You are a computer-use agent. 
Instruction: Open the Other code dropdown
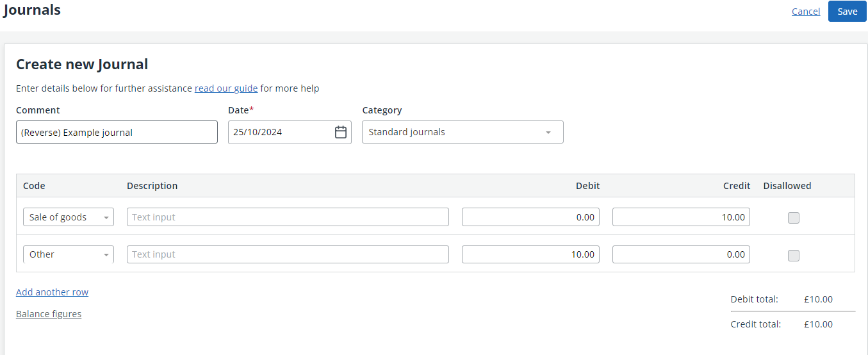click(x=69, y=254)
